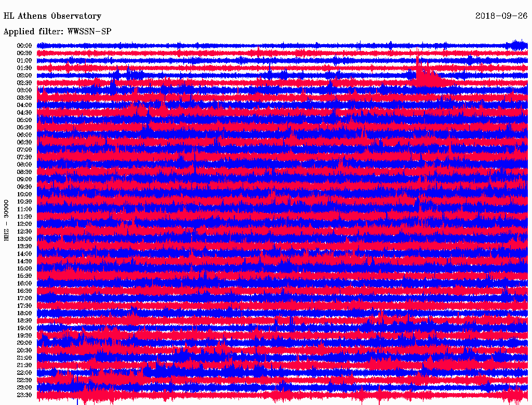
Task: Select the 13:00 time label
Action: [x=24, y=239]
